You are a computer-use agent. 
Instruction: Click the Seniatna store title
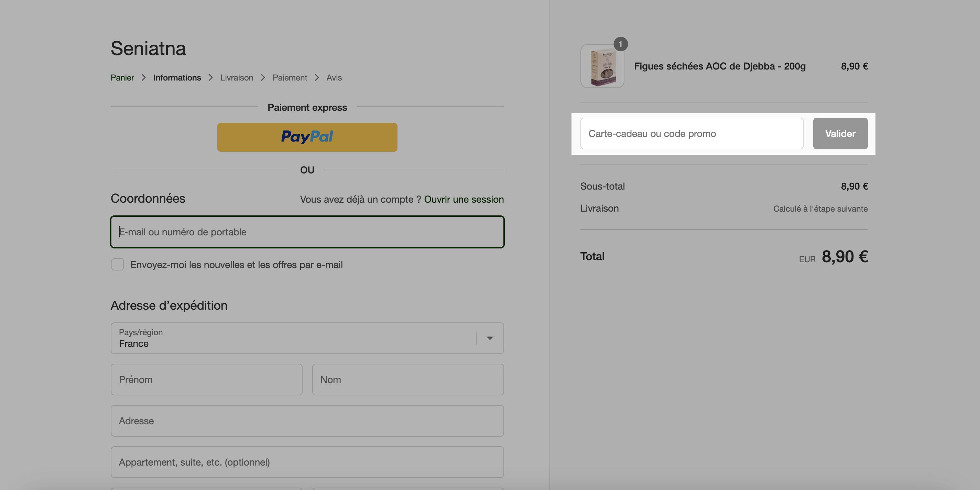pos(148,49)
